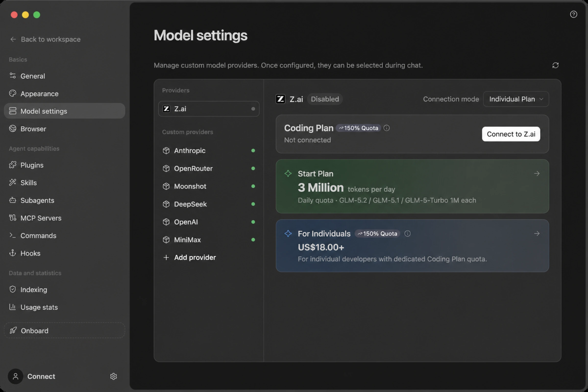
Task: Click the Skills wand icon
Action: click(12, 183)
